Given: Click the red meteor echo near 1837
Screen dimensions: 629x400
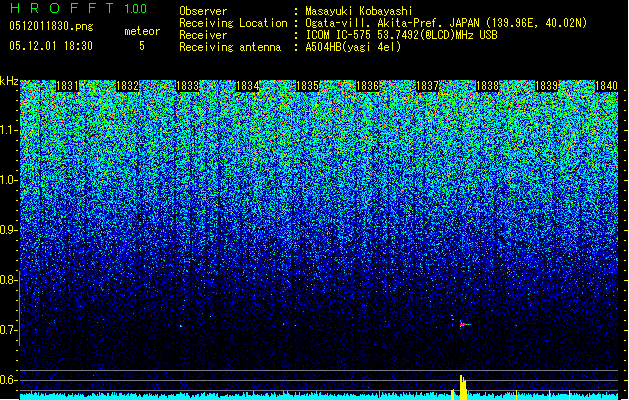Looking at the screenshot, I should point(464,324).
